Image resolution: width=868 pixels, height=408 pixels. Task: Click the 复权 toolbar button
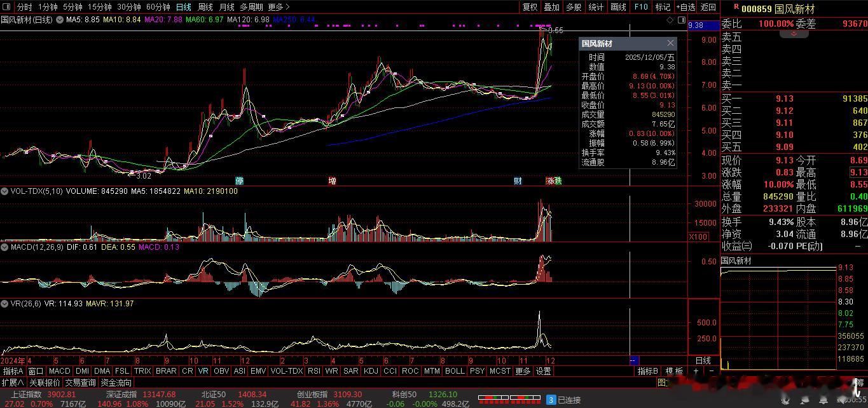[530, 7]
